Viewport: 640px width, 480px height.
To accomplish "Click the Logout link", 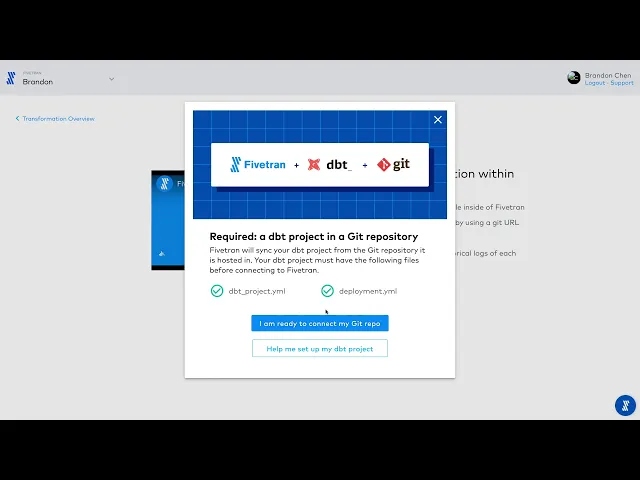I will 594,83.
